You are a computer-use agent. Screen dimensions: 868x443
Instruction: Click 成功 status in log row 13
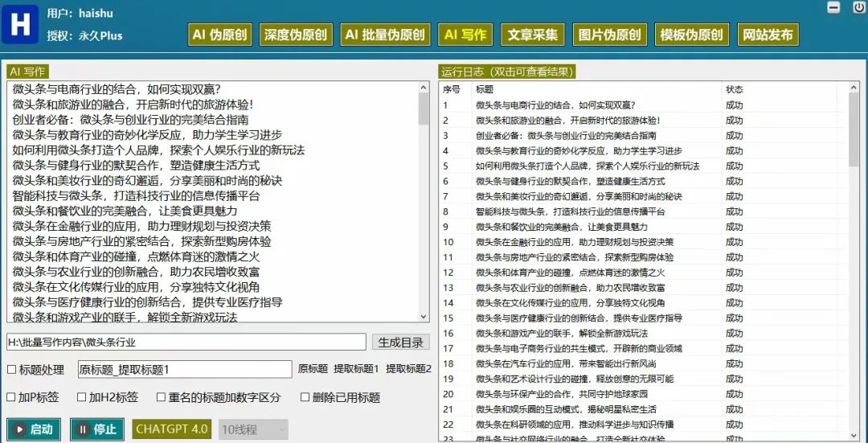tap(734, 287)
